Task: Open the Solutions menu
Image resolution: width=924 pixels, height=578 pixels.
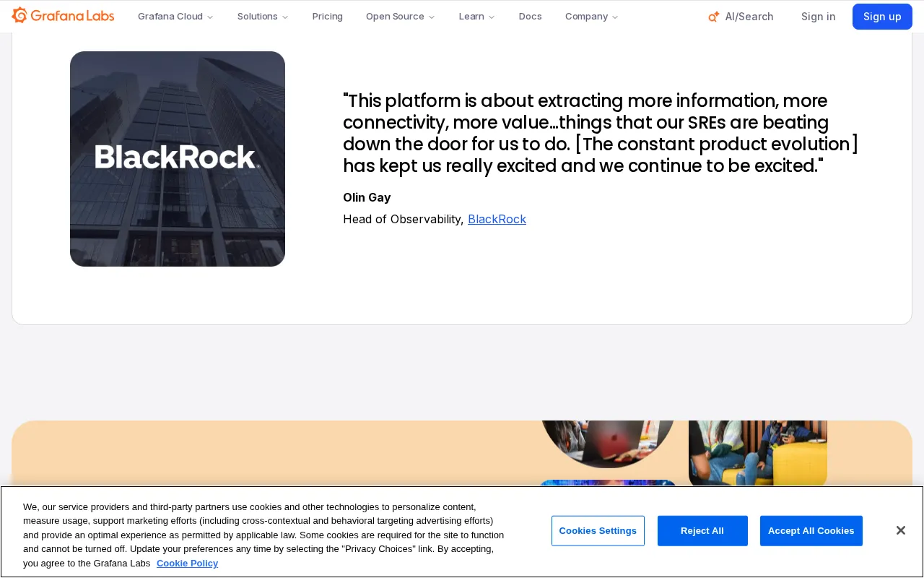Action: coord(263,17)
